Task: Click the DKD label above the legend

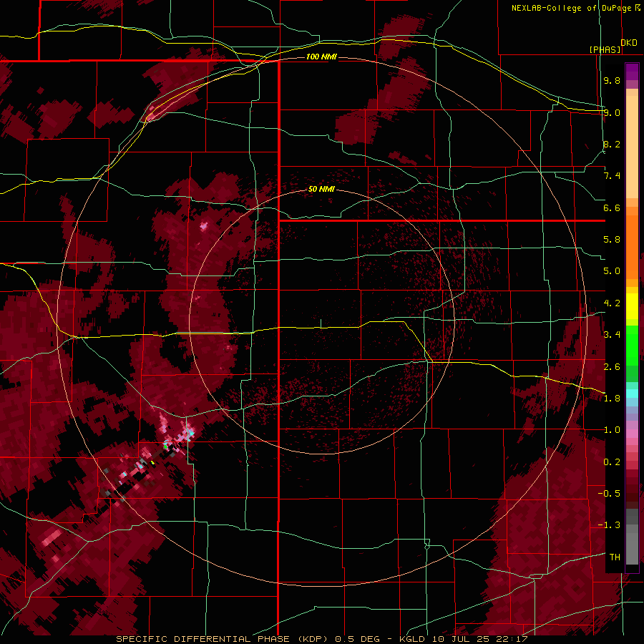Action: pos(629,43)
